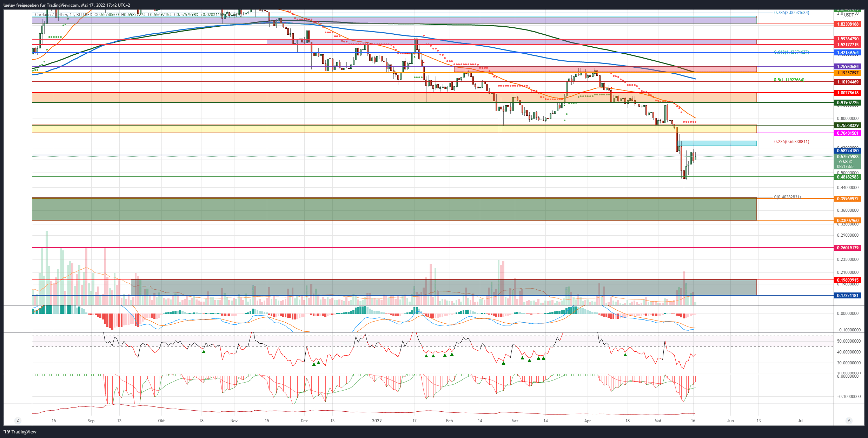This screenshot has width=868, height=438.
Task: Click the Jul label on time axis
Action: point(801,421)
